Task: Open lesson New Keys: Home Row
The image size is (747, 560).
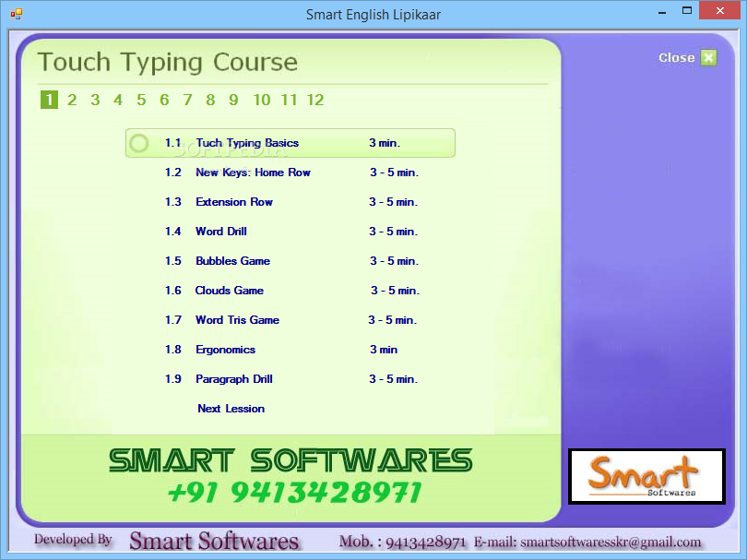Action: click(x=253, y=173)
